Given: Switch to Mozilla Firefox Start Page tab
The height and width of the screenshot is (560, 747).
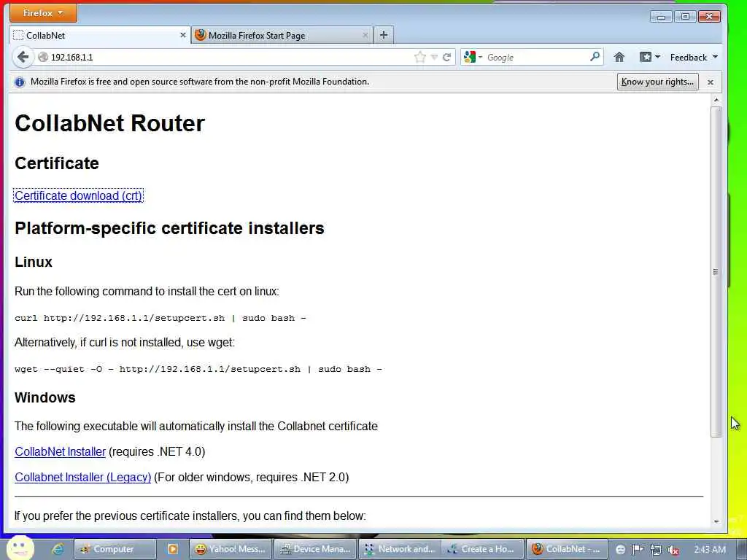Looking at the screenshot, I should coord(282,35).
